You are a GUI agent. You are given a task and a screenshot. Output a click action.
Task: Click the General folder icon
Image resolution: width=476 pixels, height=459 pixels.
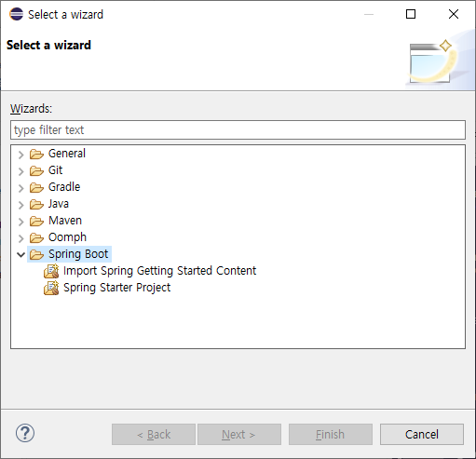tap(36, 154)
